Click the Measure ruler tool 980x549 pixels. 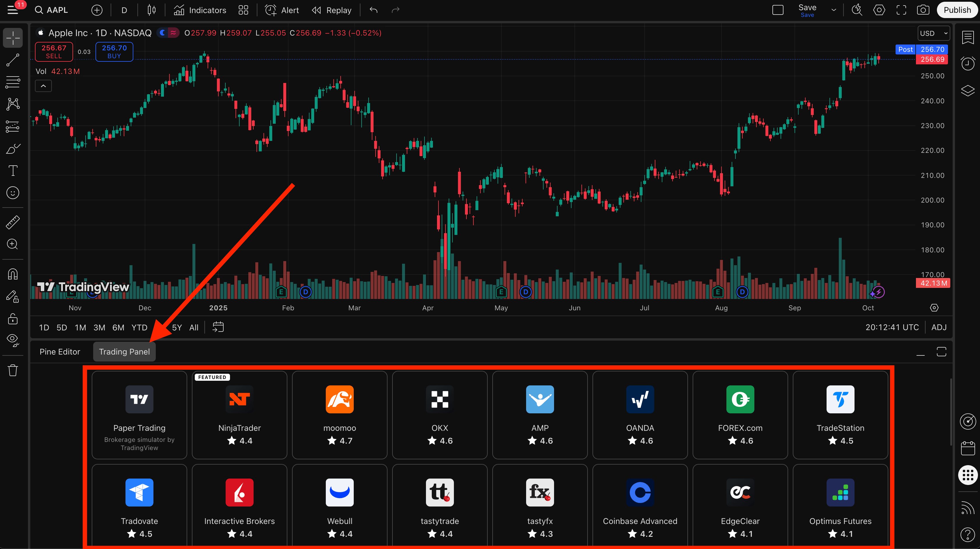(x=13, y=222)
